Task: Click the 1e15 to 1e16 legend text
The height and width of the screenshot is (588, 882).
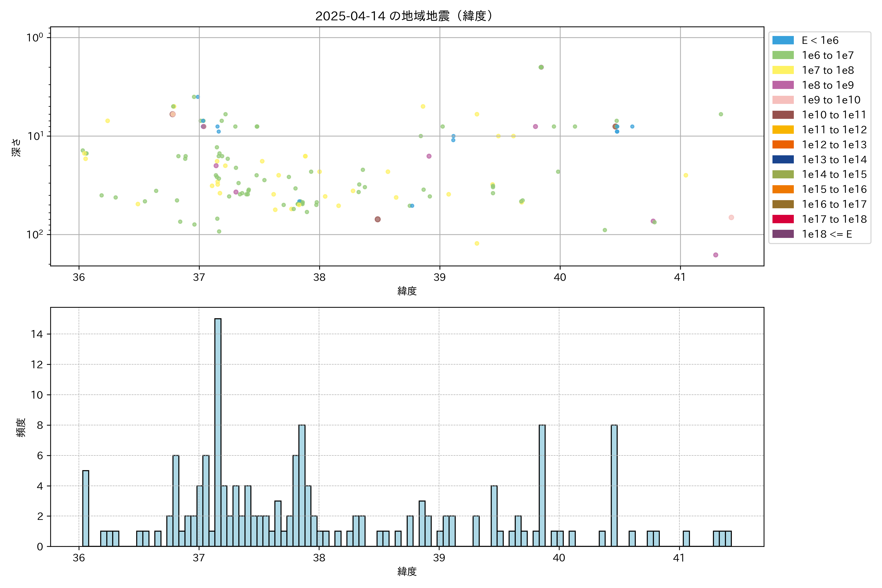Action: coord(834,189)
